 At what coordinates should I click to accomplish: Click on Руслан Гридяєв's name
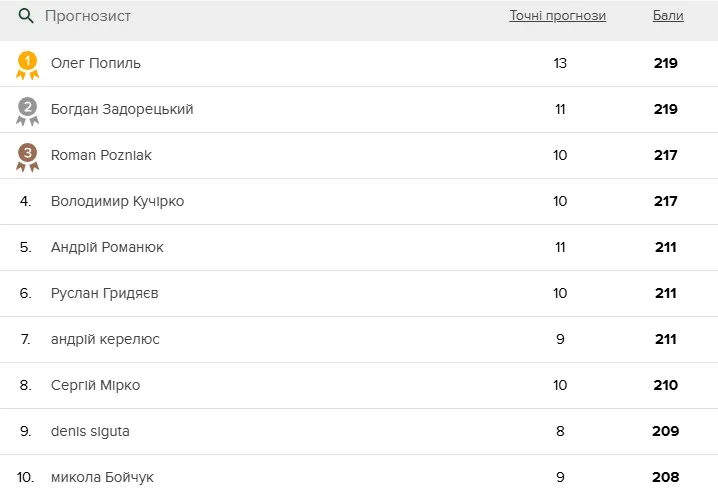[x=104, y=293]
